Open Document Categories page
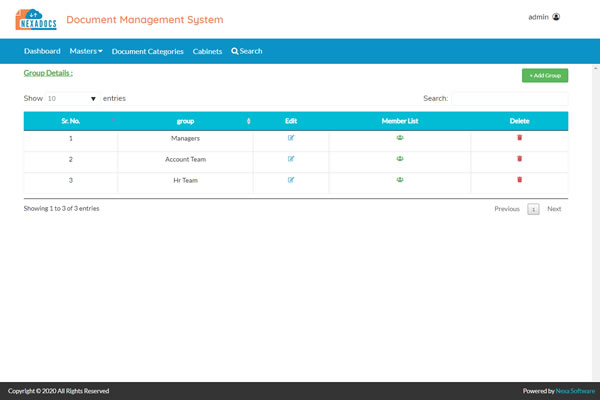 pyautogui.click(x=148, y=51)
